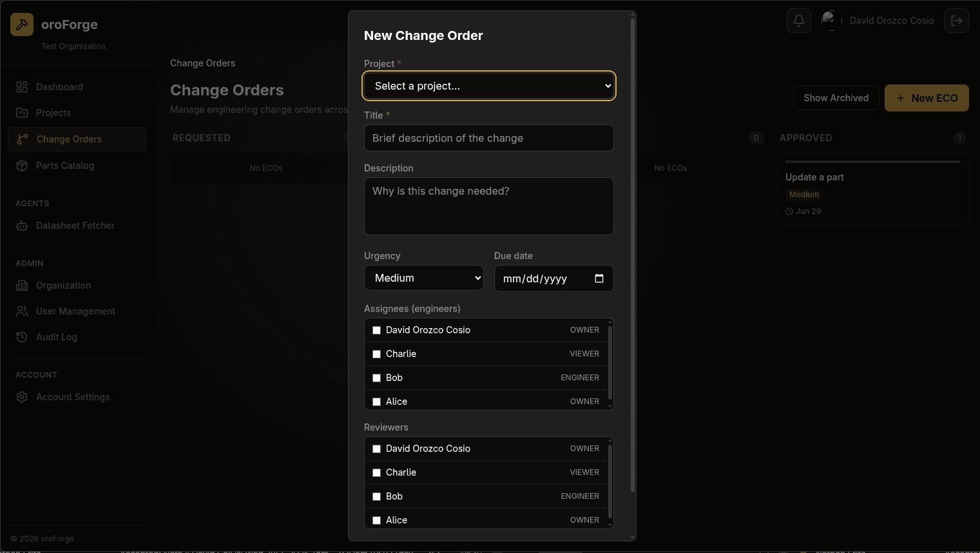Click the REQUESTED column header
This screenshot has width=980, height=553.
click(202, 138)
